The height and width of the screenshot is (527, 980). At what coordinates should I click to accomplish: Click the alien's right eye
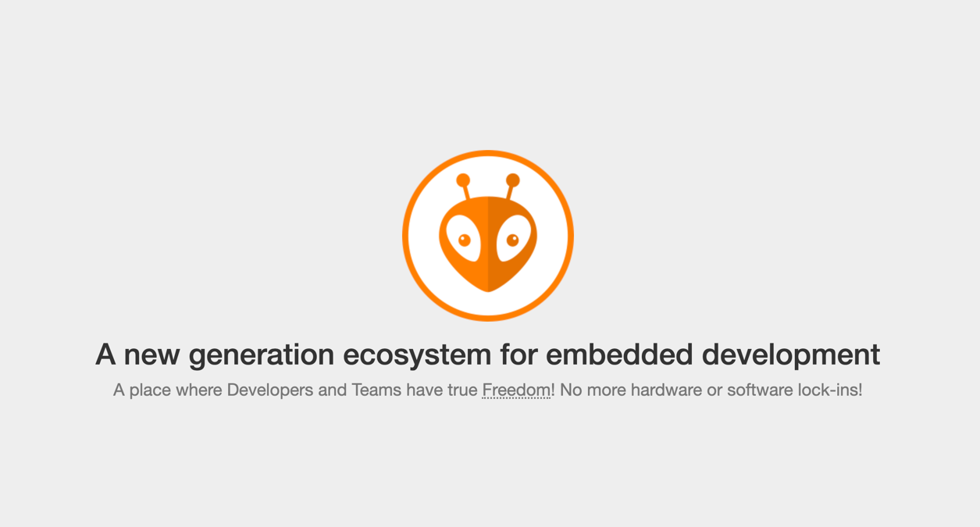513,238
